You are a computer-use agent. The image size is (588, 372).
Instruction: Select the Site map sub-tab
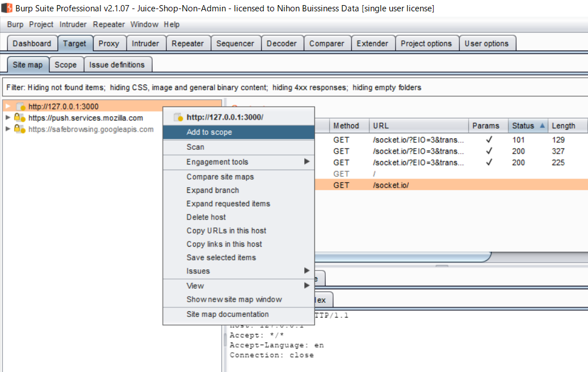pos(28,65)
